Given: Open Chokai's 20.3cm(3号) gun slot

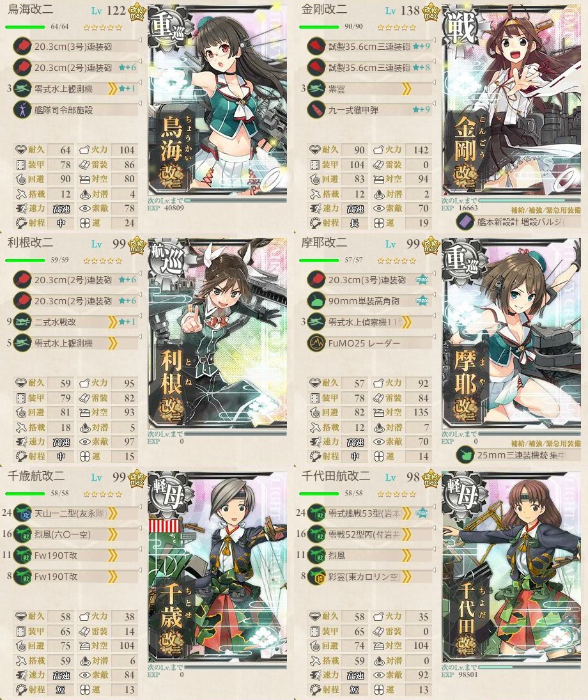Looking at the screenshot, I should point(77,47).
